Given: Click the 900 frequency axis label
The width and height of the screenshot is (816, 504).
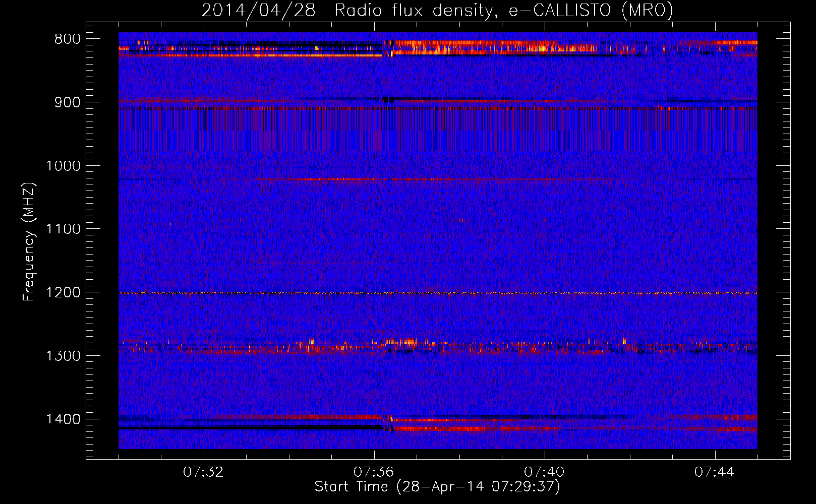Looking at the screenshot, I should click(67, 102).
